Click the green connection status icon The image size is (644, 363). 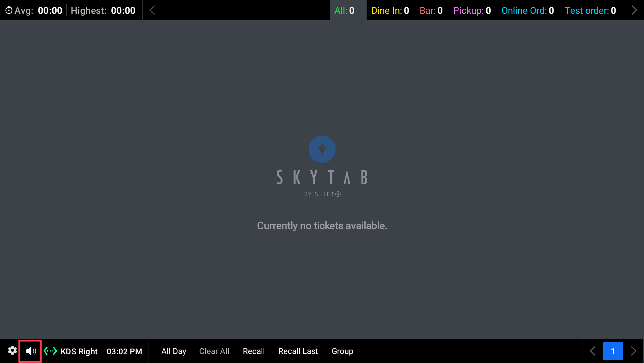(50, 351)
